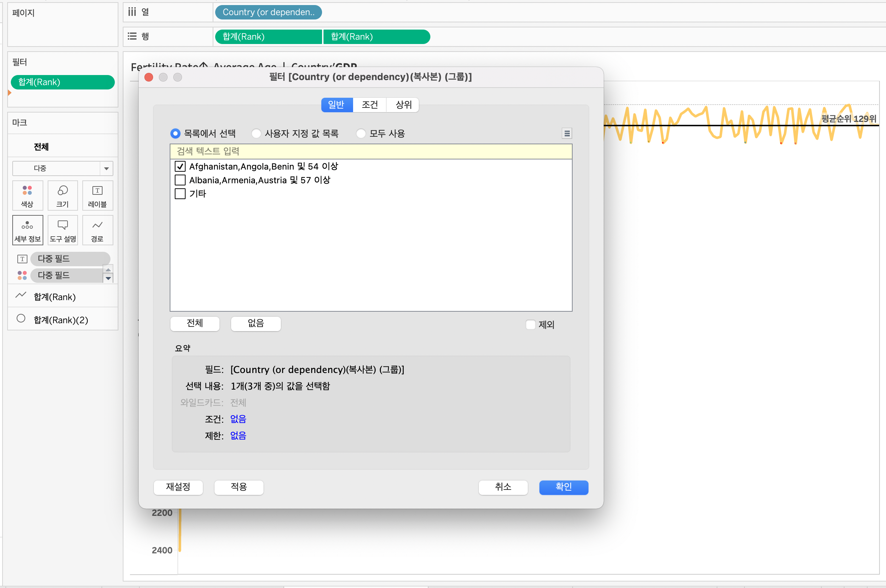Screen dimensions: 886x588
Task: Click the 검색 텍스트 입력 search field
Action: (x=370, y=152)
